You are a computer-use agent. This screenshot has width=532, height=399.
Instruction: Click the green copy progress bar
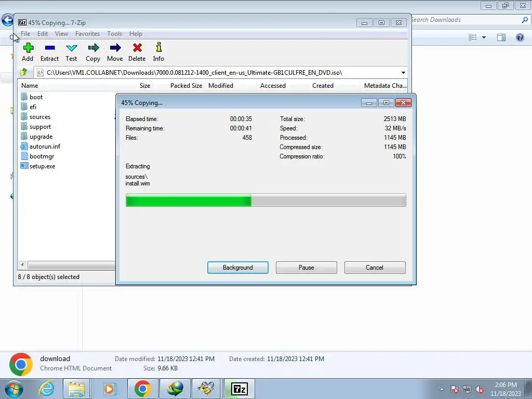tap(265, 200)
